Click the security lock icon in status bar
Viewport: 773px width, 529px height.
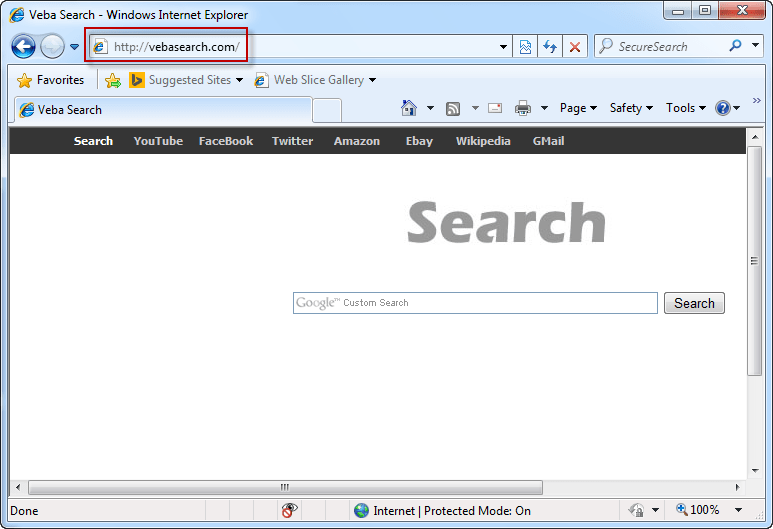(636, 510)
